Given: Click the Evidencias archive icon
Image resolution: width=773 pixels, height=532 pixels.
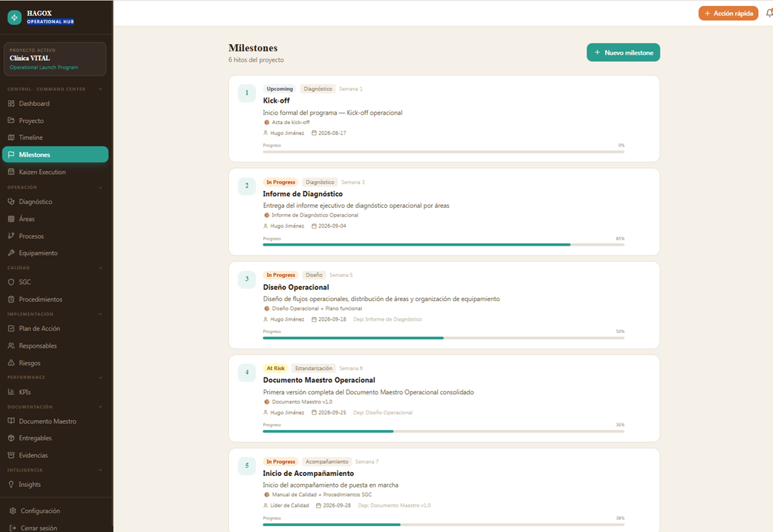Looking at the screenshot, I should coord(11,455).
